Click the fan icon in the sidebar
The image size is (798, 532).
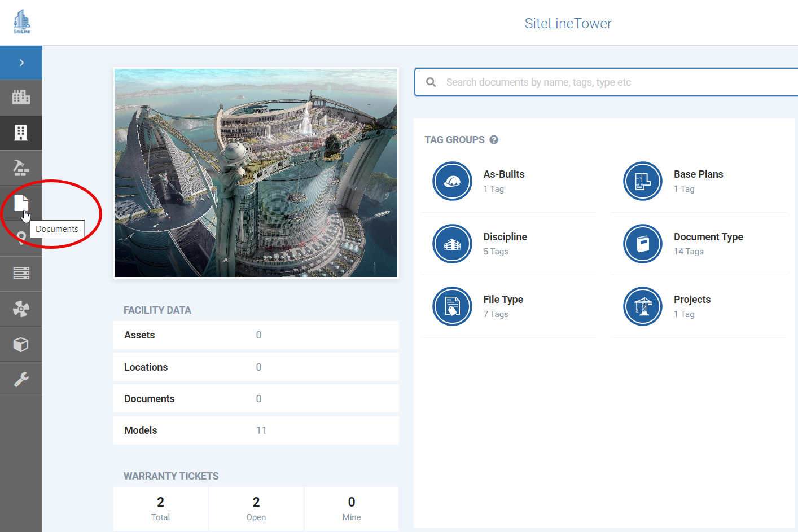coord(21,309)
